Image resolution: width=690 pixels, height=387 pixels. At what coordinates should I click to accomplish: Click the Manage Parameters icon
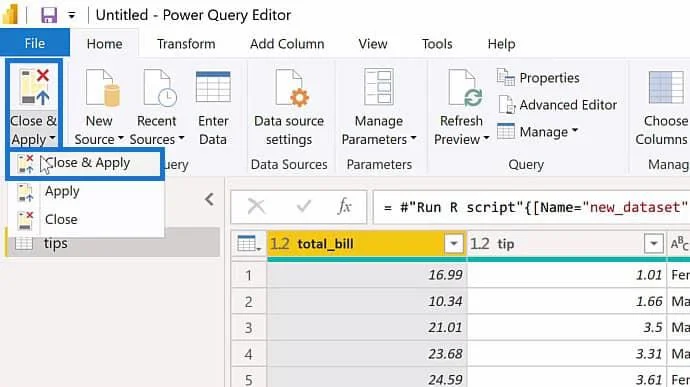point(379,86)
